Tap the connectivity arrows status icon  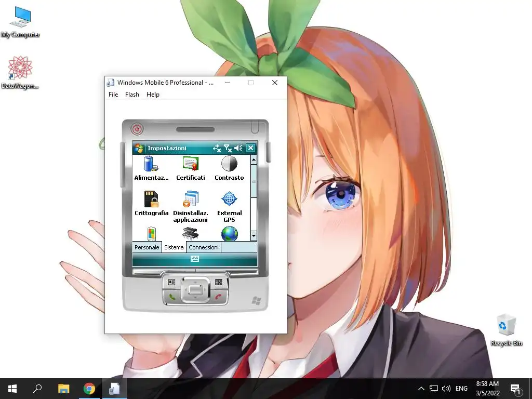coord(217,148)
